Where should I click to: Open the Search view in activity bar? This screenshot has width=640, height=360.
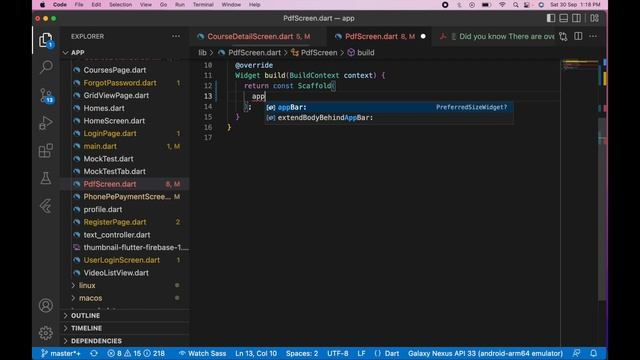point(46,66)
